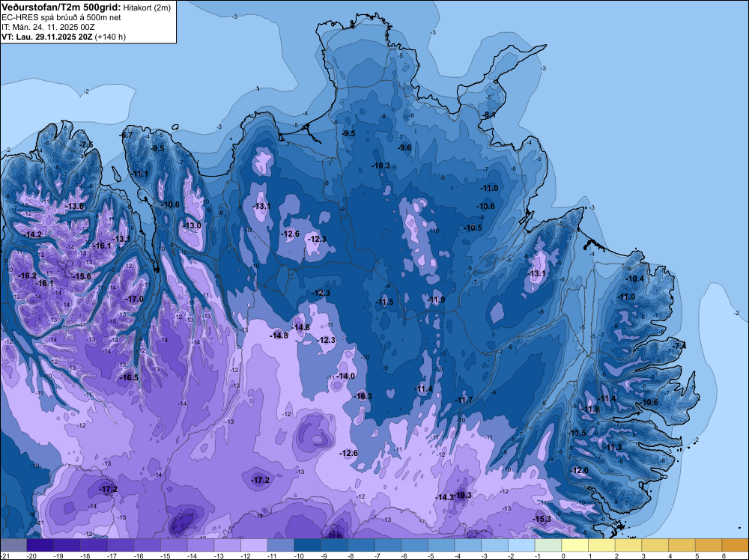Click the -11.8 temperature label
The width and height of the screenshot is (749, 560).
pos(590,409)
